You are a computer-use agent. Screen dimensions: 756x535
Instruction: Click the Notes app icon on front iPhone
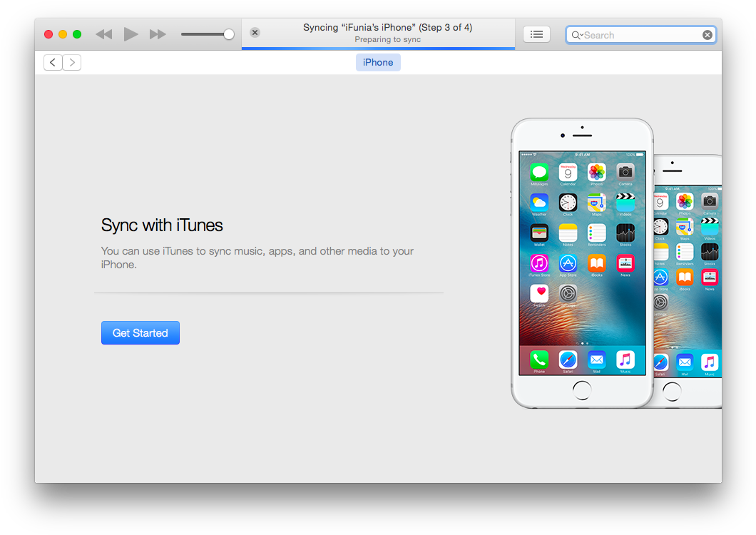click(568, 233)
